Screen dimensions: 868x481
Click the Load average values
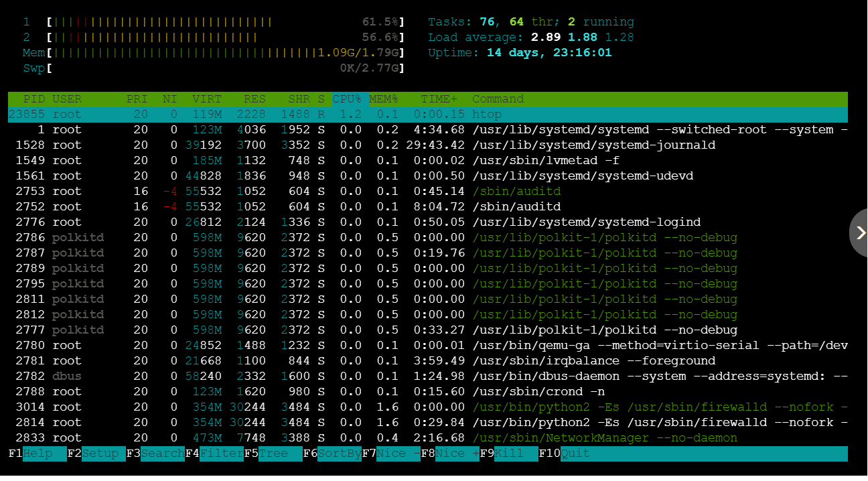coord(583,38)
